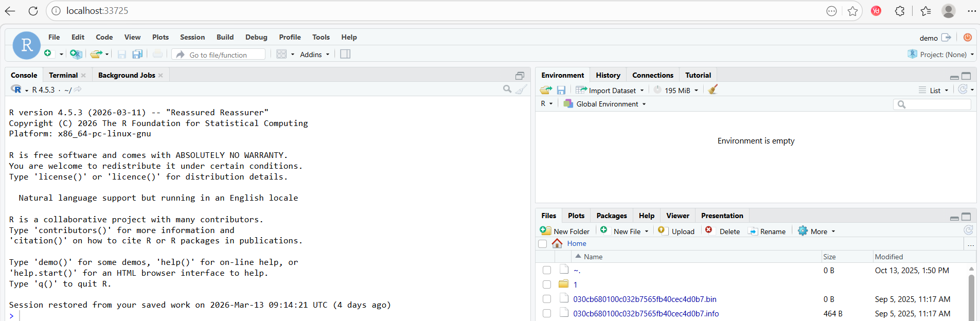This screenshot has width=980, height=321.
Task: Open the recent files dropdown arrow
Action: [107, 54]
